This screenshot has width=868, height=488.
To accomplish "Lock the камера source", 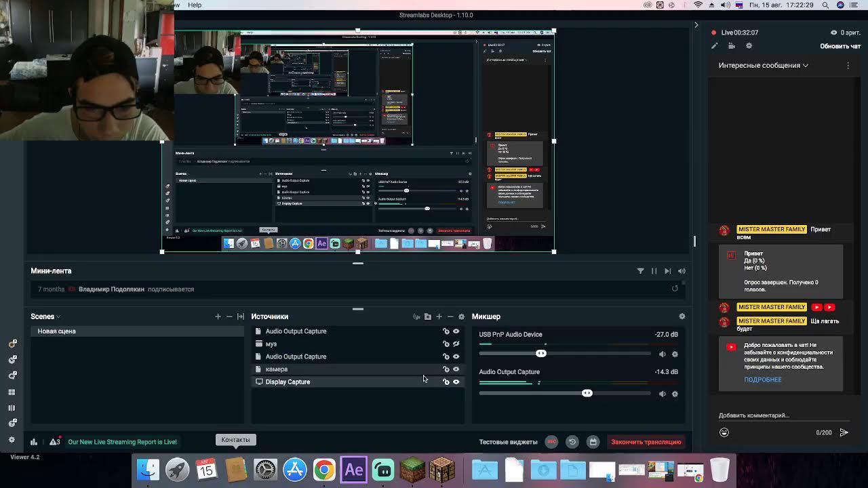I will [446, 369].
